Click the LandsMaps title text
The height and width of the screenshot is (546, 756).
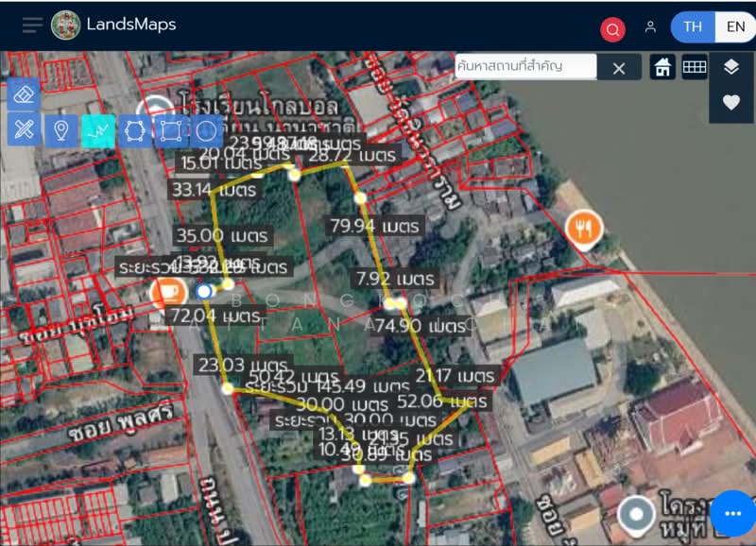point(131,25)
